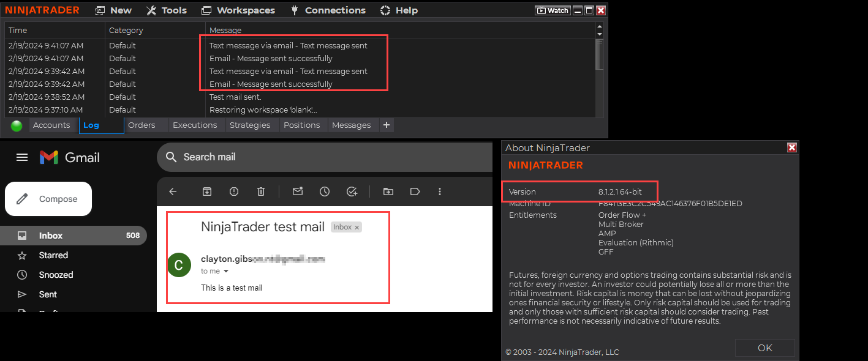868x361 pixels.
Task: Delete the email with trash icon
Action: [261, 192]
